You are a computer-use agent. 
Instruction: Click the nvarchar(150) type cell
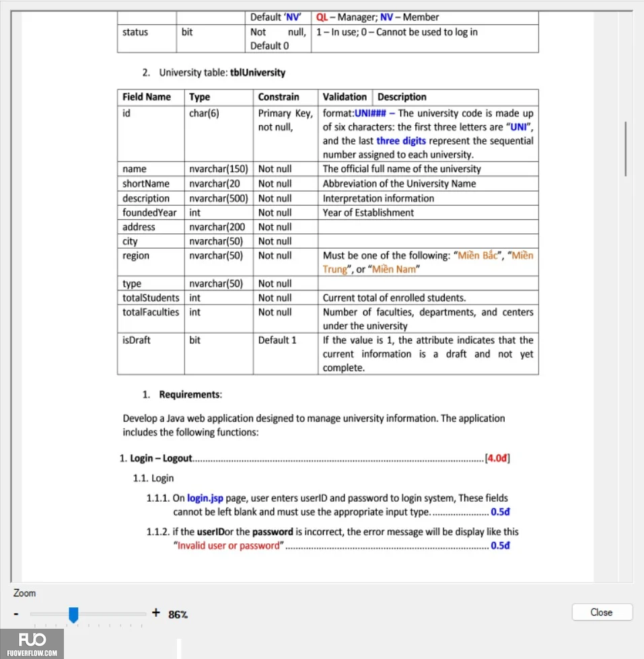pyautogui.click(x=219, y=169)
